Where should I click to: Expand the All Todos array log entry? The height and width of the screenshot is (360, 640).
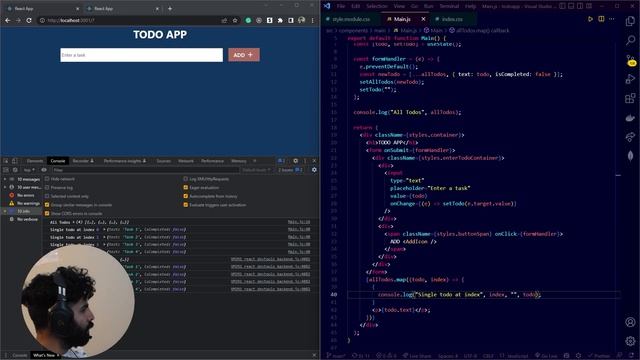(73, 222)
